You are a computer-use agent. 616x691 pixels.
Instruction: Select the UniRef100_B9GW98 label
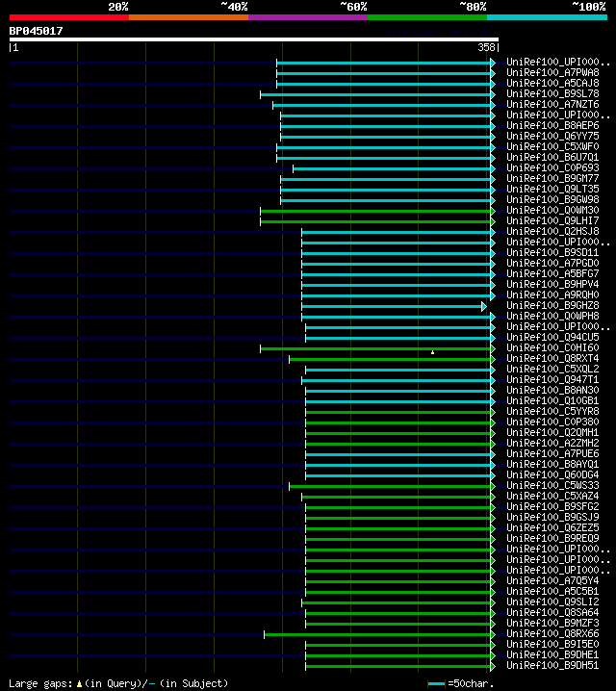tap(552, 199)
